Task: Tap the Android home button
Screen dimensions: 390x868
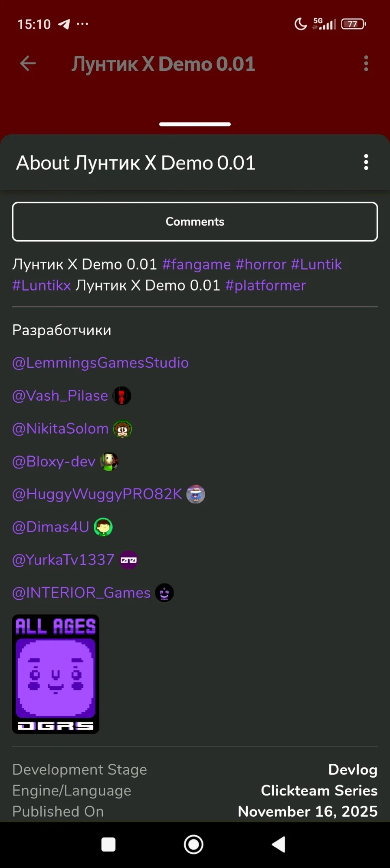Action: (x=193, y=845)
